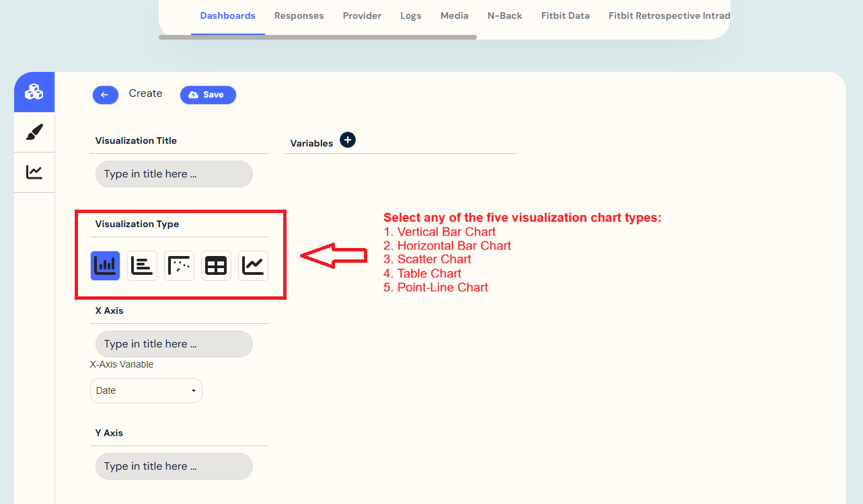Click the horizontal scrollbar below the tabs
863x504 pixels.
tap(316, 38)
